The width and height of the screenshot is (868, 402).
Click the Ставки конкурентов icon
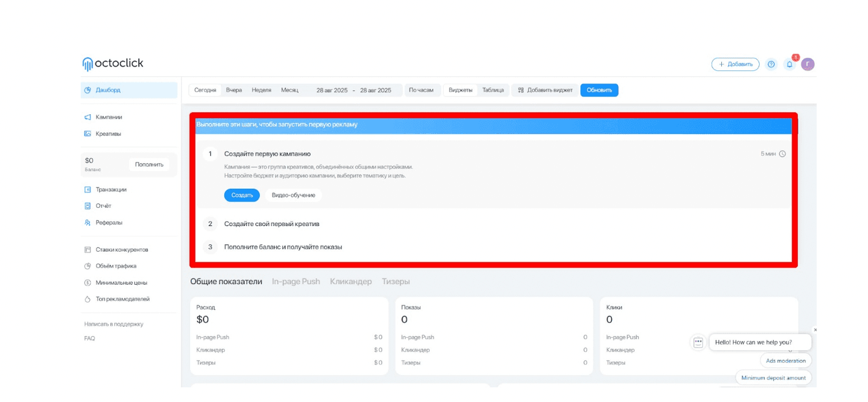87,249
